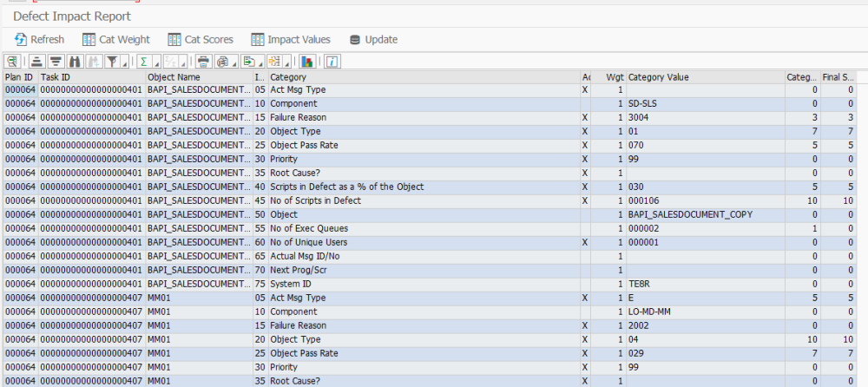Click the BAPI_SALESDOCUMENT_COPY category value
Viewport: 868px width, 387px height.
706,214
